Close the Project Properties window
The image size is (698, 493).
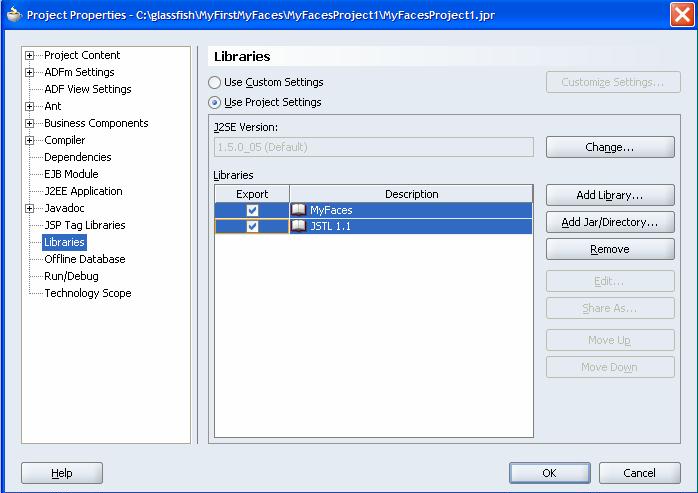click(682, 14)
